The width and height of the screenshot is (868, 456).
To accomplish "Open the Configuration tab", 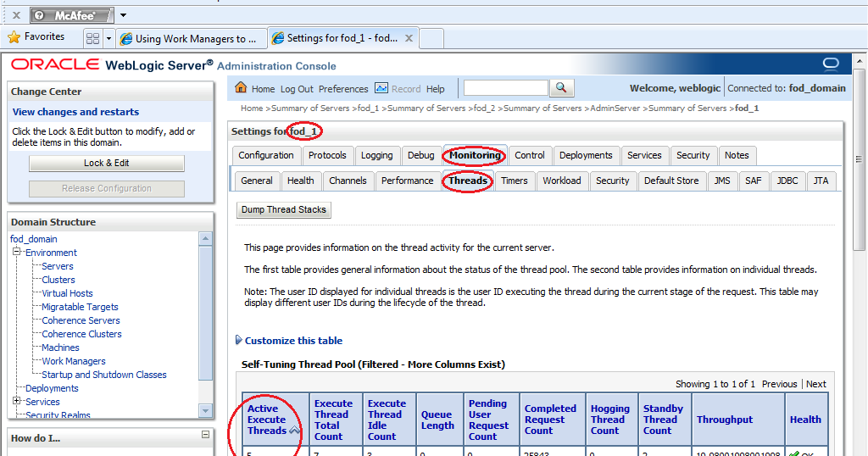I will click(266, 155).
